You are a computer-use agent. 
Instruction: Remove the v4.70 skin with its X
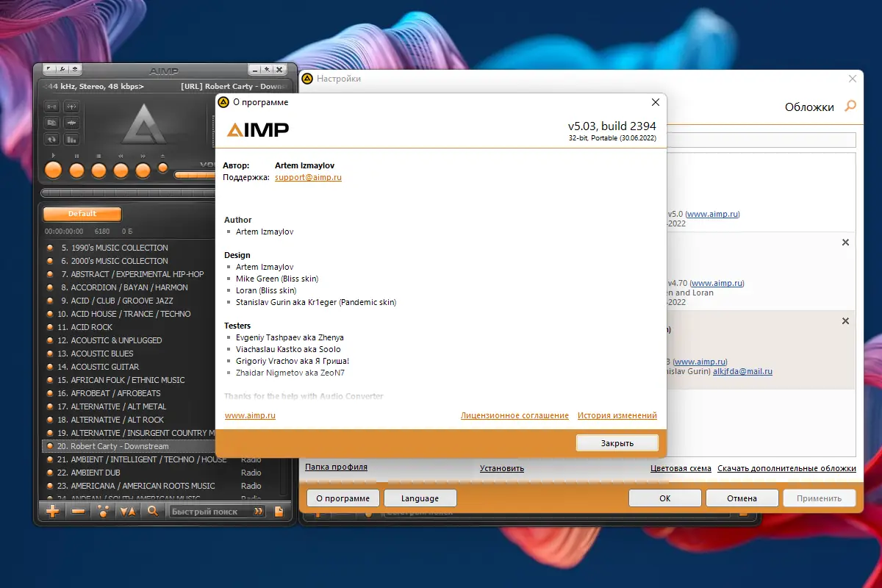click(845, 243)
